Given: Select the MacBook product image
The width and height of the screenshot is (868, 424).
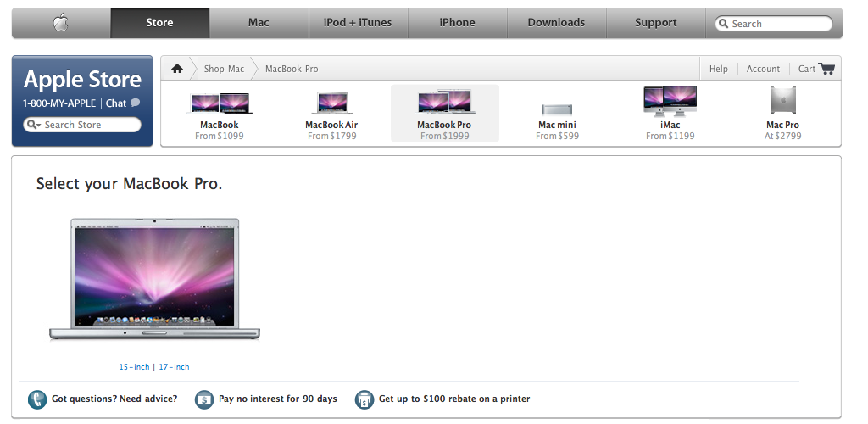Looking at the screenshot, I should tap(220, 103).
